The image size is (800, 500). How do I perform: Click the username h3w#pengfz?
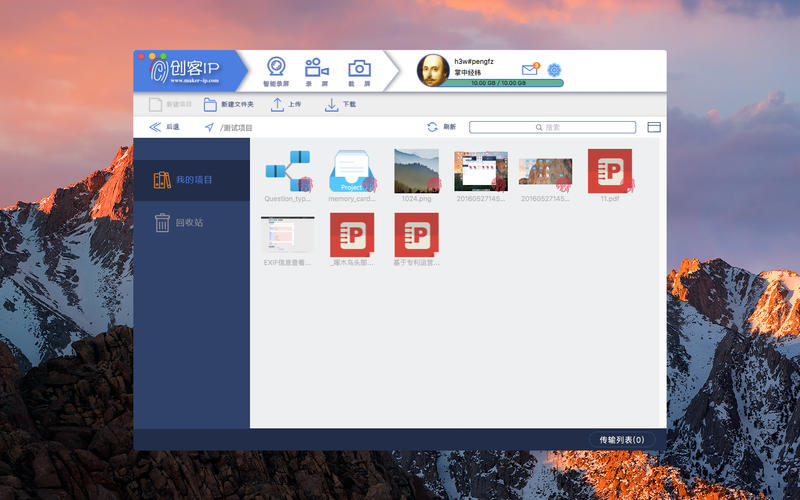(x=474, y=61)
